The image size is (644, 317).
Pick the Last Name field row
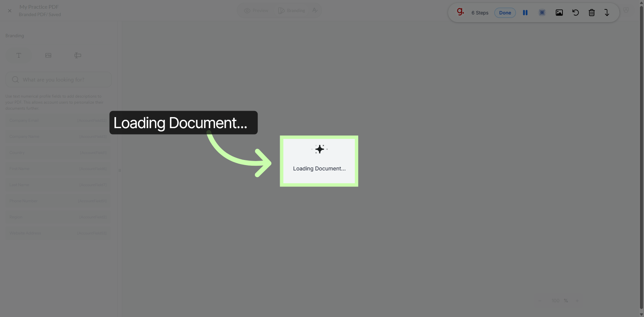point(58,185)
